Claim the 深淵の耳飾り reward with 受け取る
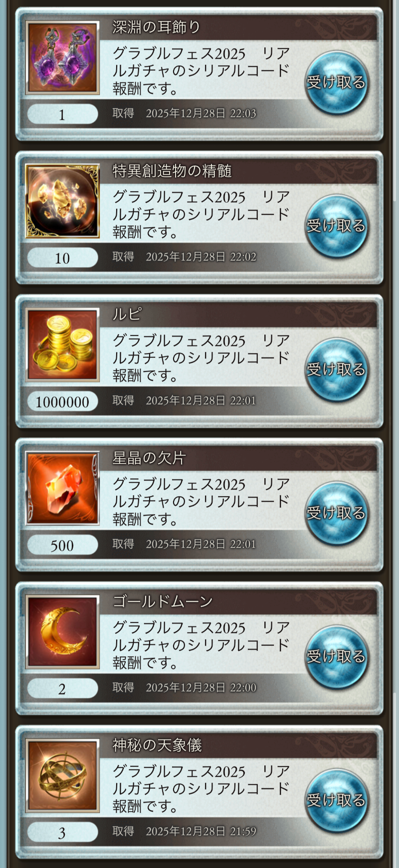 click(337, 82)
